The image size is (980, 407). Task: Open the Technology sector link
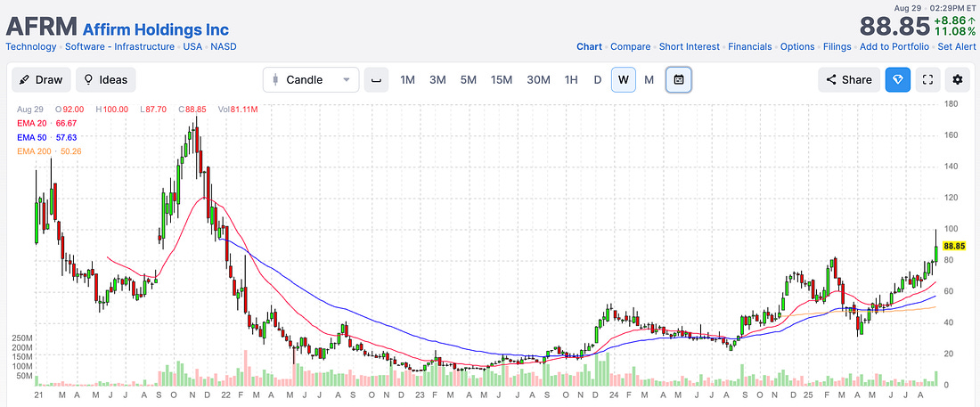pos(32,47)
